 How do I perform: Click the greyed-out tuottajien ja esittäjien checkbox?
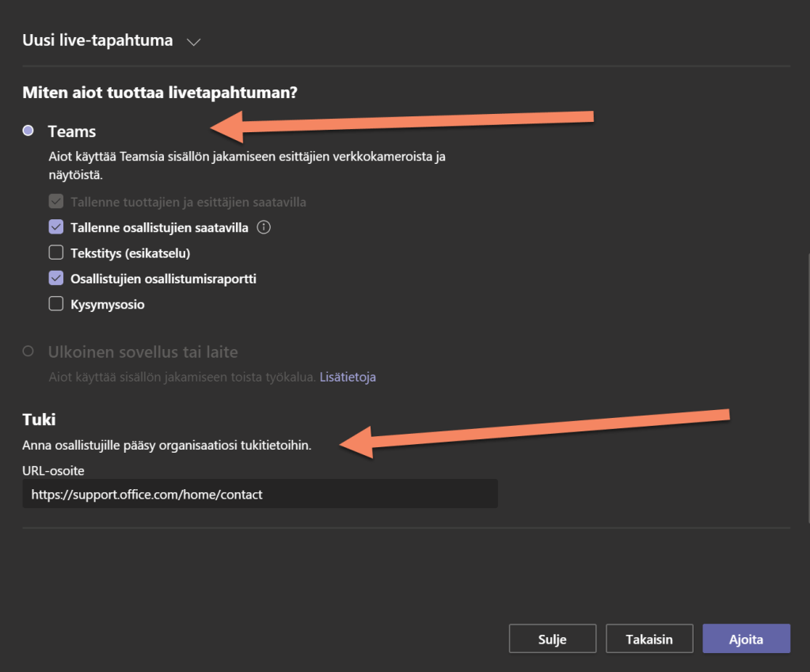pyautogui.click(x=55, y=202)
